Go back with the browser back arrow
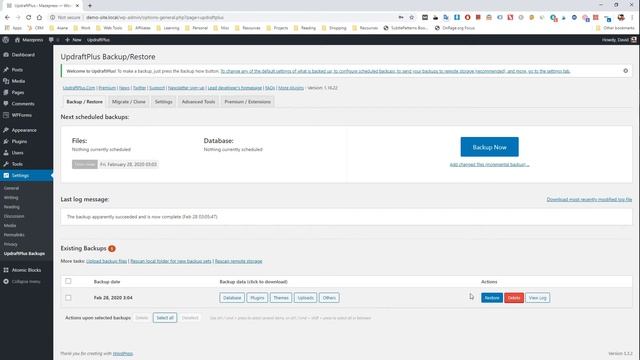Screen dimensions: 640x360 (x=7, y=17)
